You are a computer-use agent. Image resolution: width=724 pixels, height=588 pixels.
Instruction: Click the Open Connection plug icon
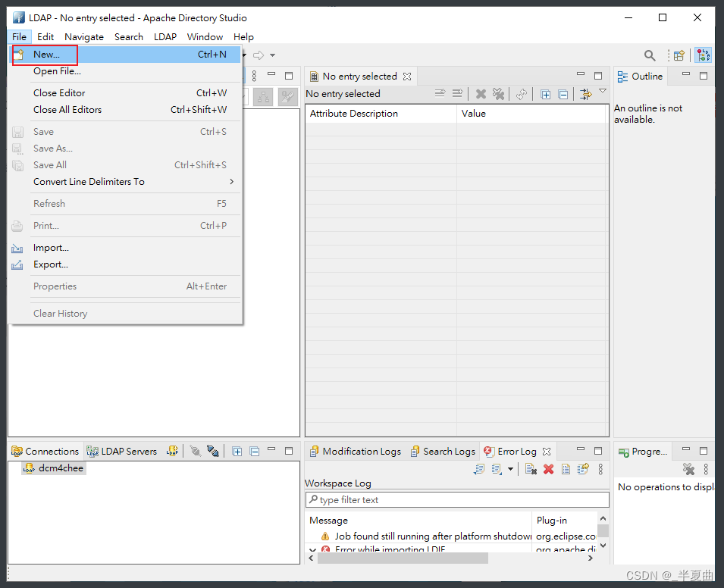pyautogui.click(x=213, y=451)
